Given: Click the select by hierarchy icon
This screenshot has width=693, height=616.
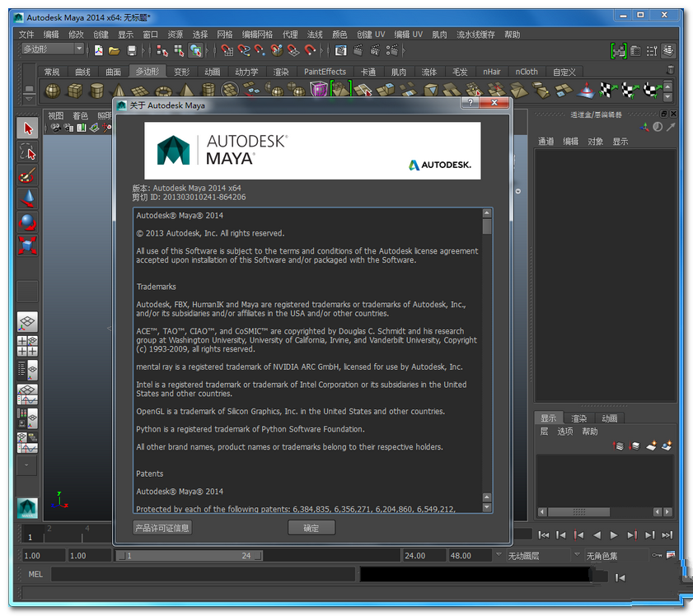Looking at the screenshot, I should pos(162,51).
